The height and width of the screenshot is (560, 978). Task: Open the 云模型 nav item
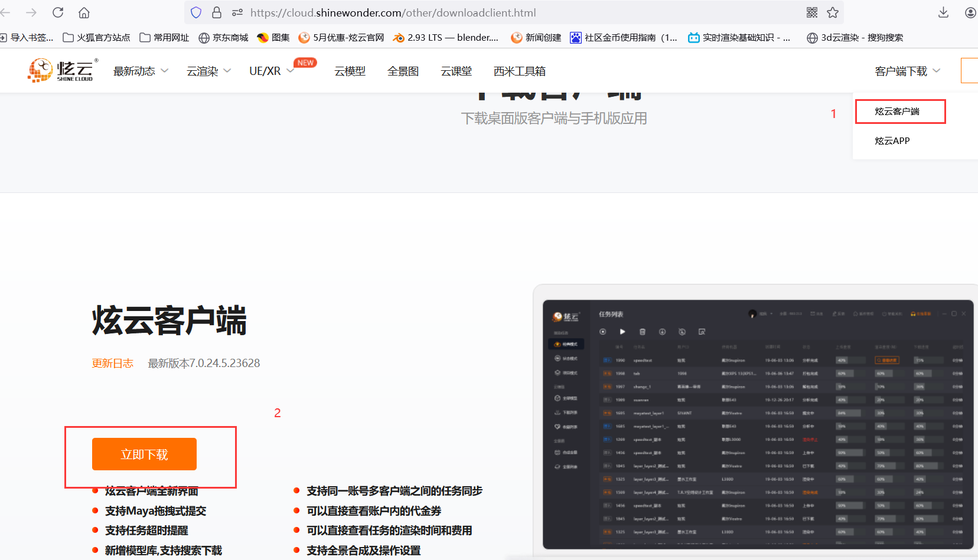click(x=350, y=71)
